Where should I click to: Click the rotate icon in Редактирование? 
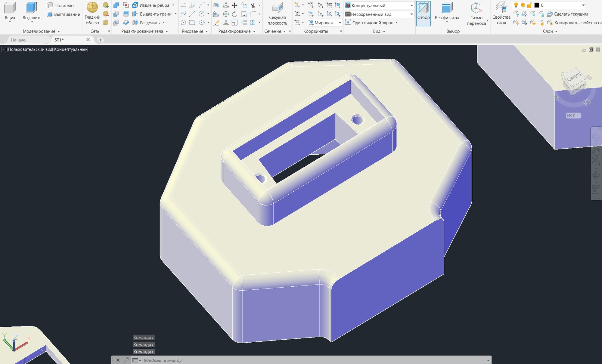234,14
